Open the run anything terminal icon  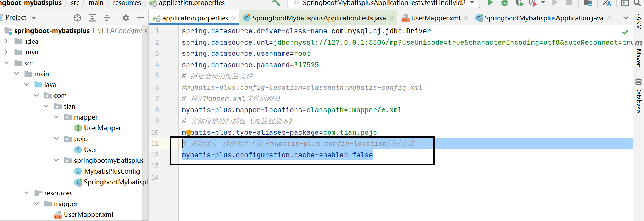(x=625, y=3)
